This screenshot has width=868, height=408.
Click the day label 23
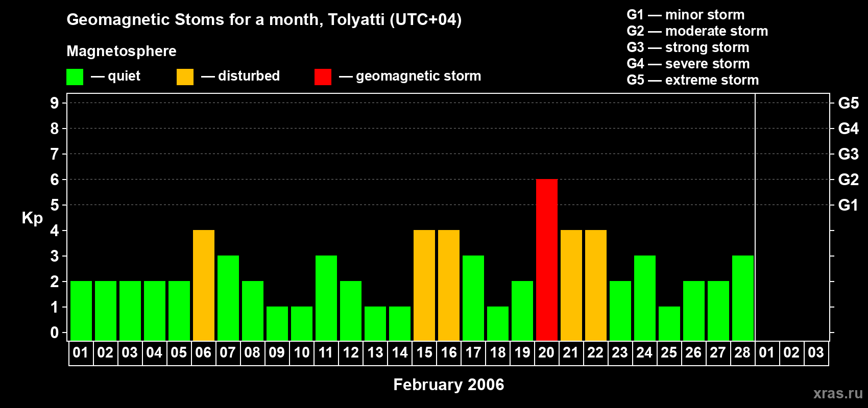pos(620,352)
